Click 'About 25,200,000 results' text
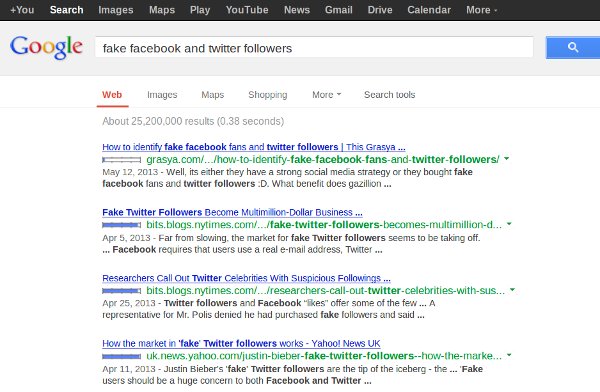The width and height of the screenshot is (600, 392). tap(158, 121)
